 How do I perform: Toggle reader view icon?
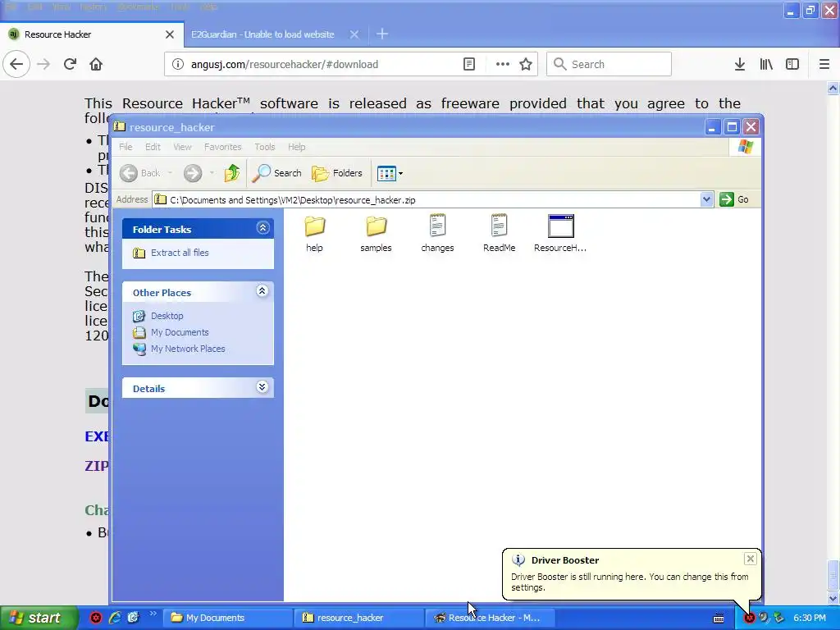(468, 64)
